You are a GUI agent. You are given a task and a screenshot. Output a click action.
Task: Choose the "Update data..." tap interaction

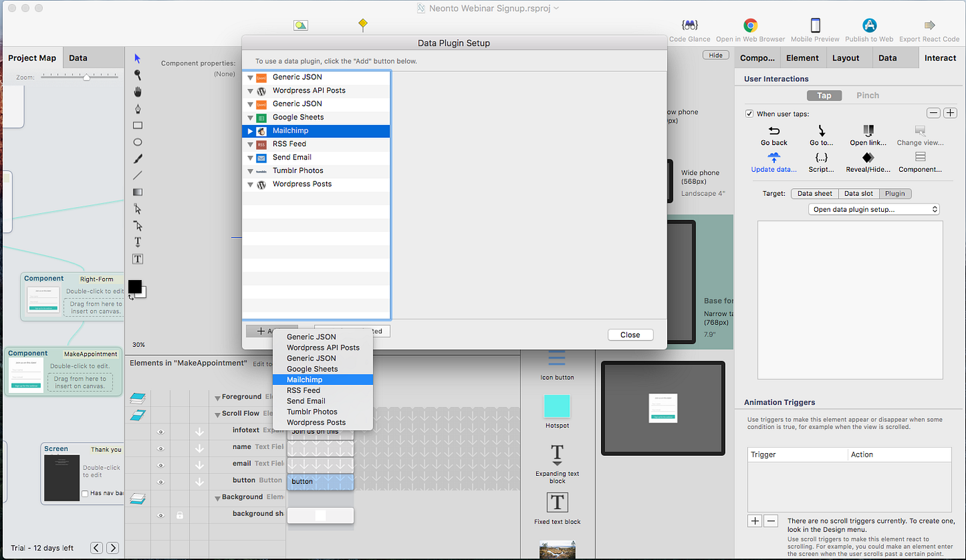click(x=774, y=160)
